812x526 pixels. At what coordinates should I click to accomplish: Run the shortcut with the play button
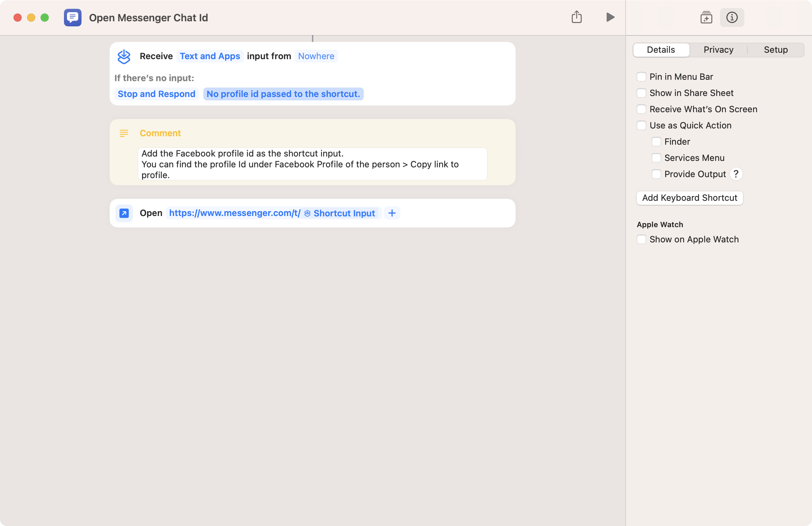pyautogui.click(x=610, y=17)
